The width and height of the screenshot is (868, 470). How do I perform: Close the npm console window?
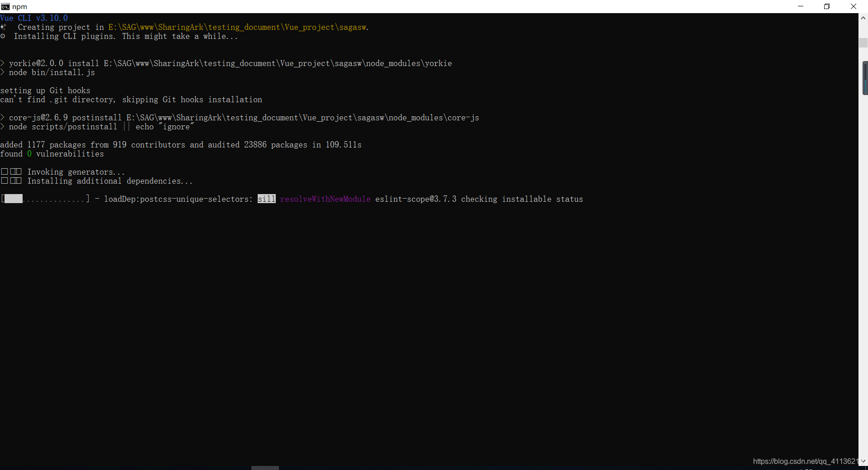click(854, 6)
